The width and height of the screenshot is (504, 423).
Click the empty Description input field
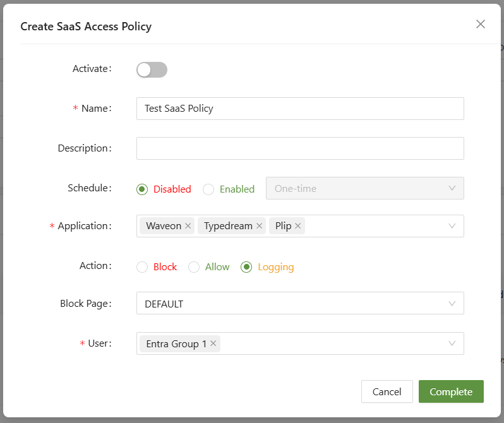coord(300,148)
